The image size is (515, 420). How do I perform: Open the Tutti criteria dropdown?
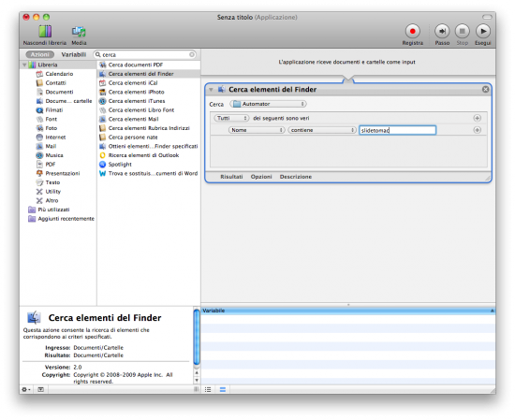pos(231,118)
